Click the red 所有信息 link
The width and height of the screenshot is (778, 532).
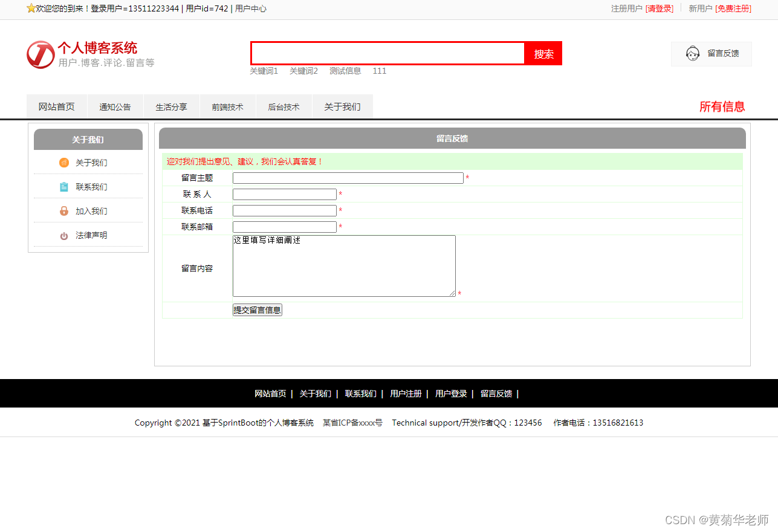coord(722,107)
